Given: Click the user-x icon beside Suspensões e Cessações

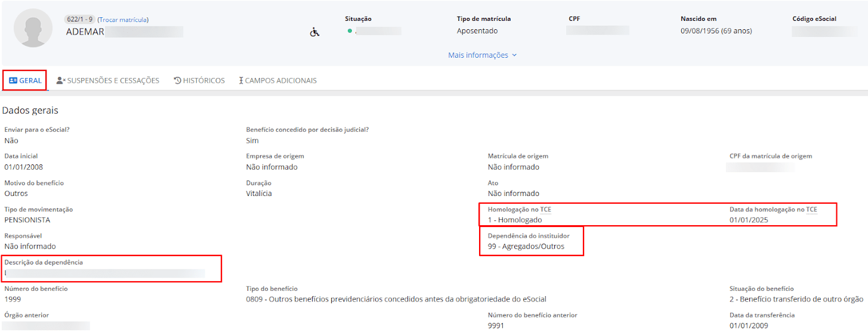Looking at the screenshot, I should click(61, 80).
